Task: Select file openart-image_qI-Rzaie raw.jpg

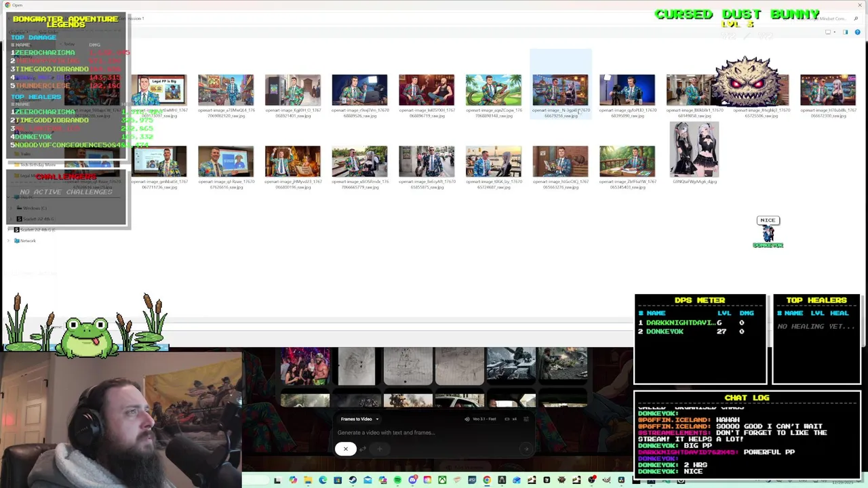Action: click(226, 167)
